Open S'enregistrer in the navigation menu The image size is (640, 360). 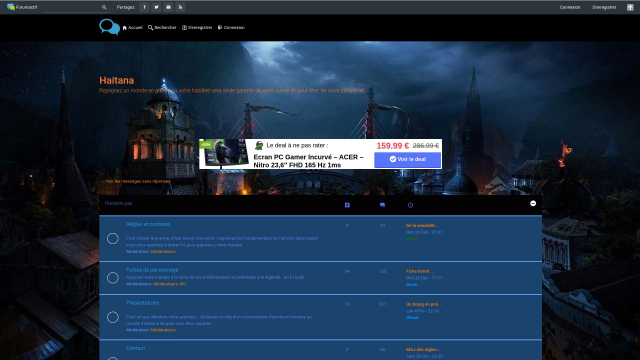197,27
